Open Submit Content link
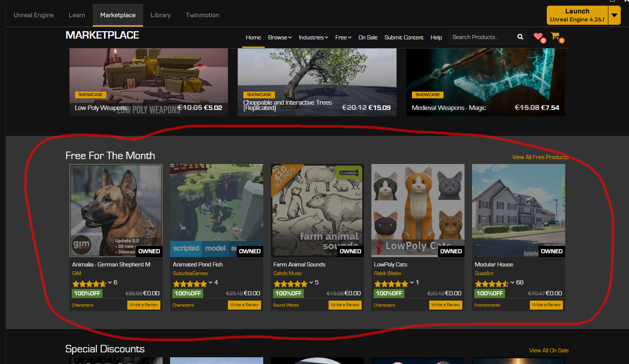The width and height of the screenshot is (629, 364). [x=404, y=38]
